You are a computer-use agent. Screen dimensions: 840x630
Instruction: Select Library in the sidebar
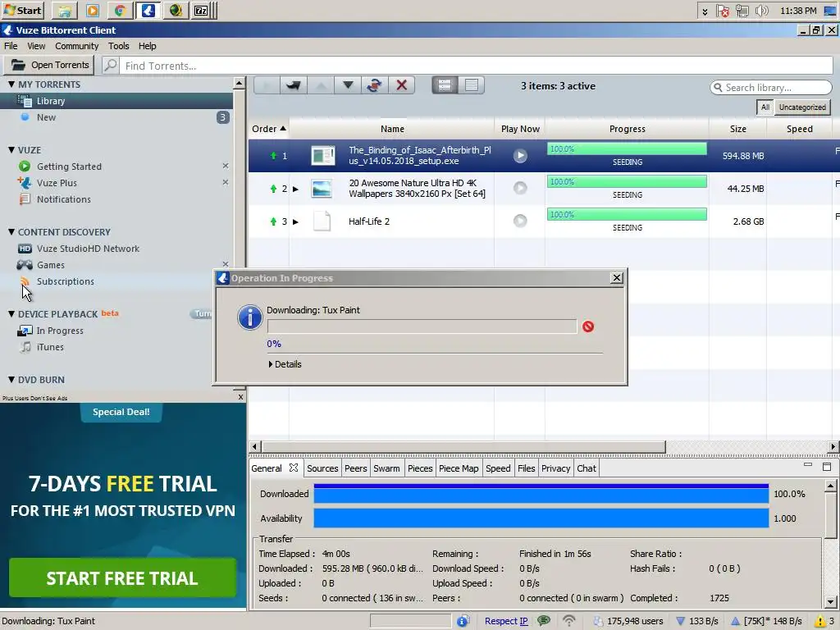click(116, 101)
